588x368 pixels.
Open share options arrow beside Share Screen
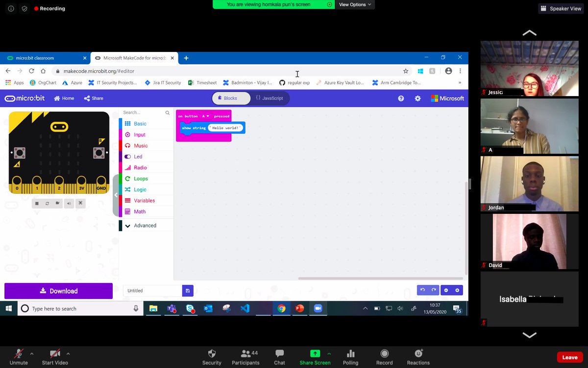pyautogui.click(x=329, y=353)
